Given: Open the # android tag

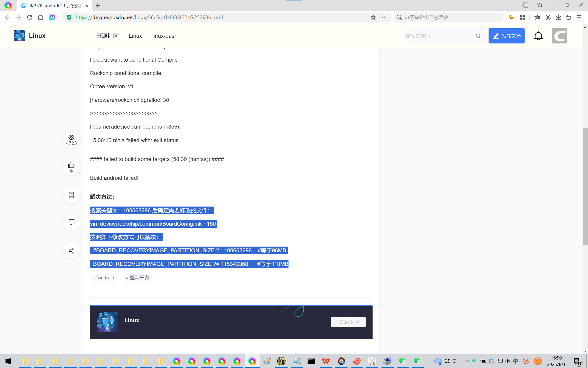Looking at the screenshot, I should point(104,277).
